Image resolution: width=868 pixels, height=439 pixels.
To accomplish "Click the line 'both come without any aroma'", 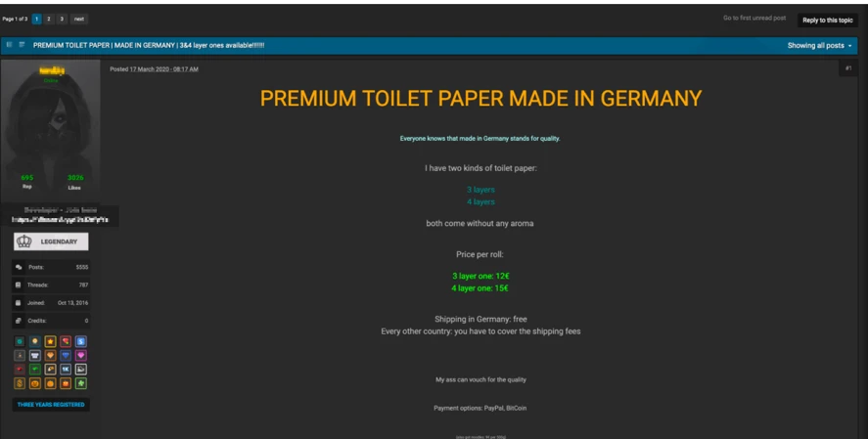I will click(480, 223).
